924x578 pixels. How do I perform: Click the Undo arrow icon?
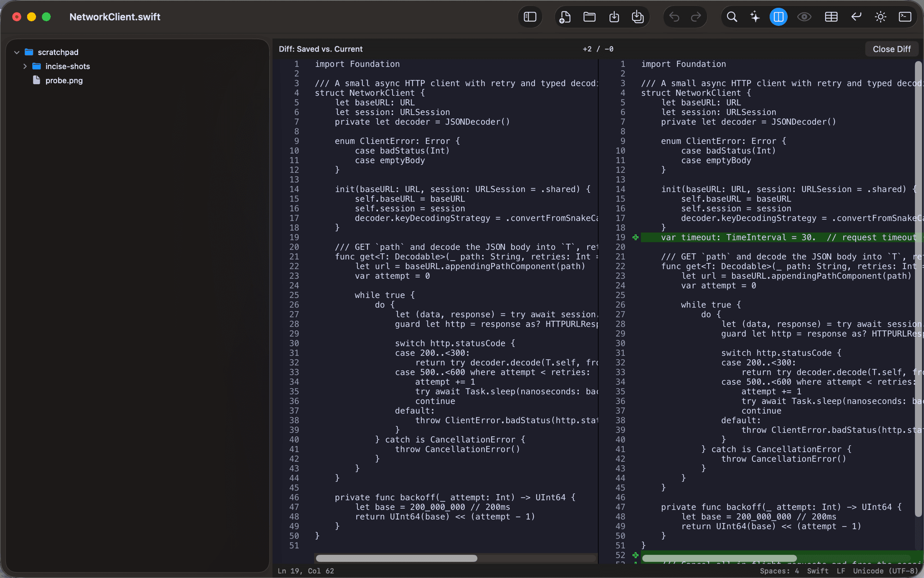[x=675, y=17]
